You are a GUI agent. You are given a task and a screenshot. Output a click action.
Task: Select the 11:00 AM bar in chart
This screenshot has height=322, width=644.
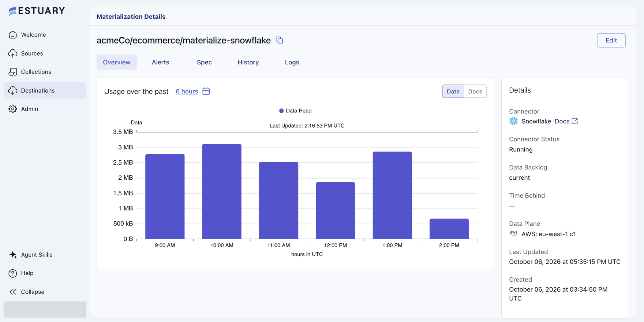coord(278,201)
